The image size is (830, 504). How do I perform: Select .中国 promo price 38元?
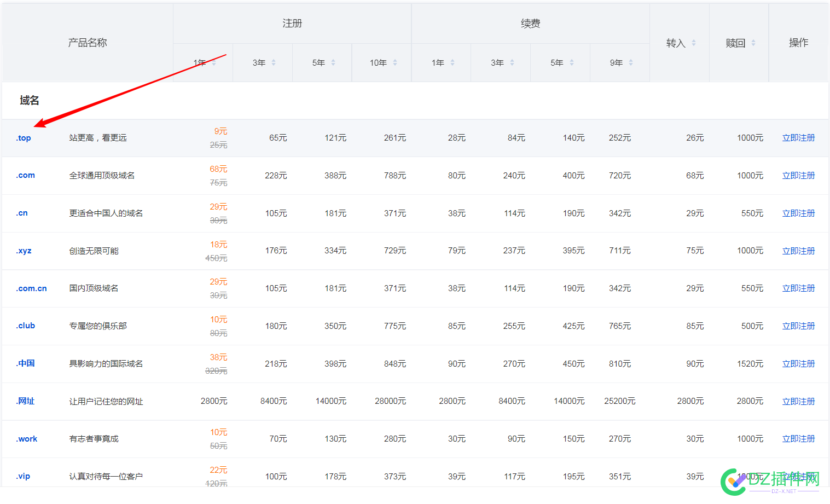click(x=218, y=357)
